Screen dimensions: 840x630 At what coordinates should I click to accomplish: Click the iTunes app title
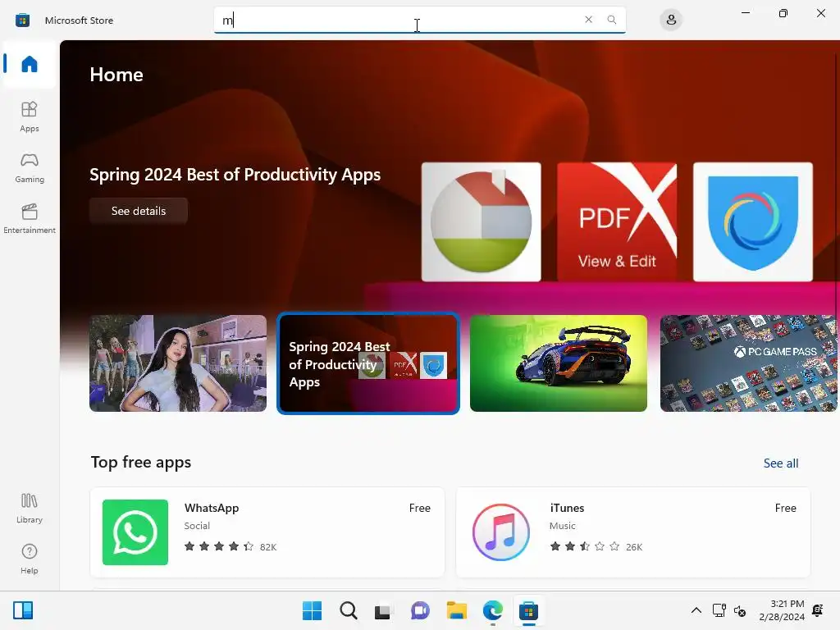click(567, 508)
